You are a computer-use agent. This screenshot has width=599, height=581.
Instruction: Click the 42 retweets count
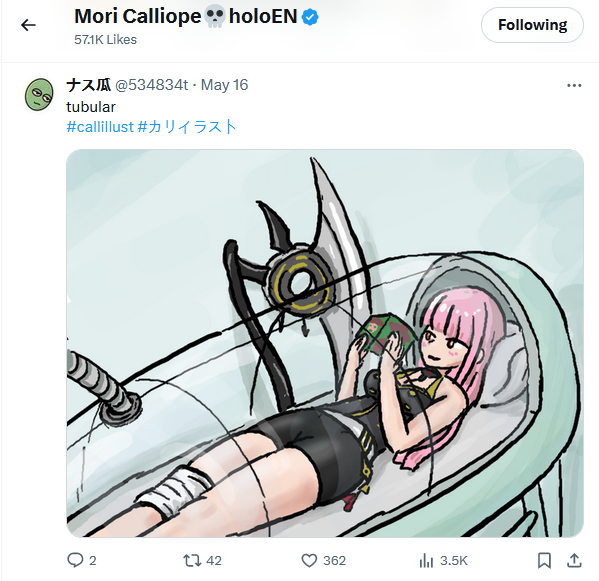tap(214, 560)
